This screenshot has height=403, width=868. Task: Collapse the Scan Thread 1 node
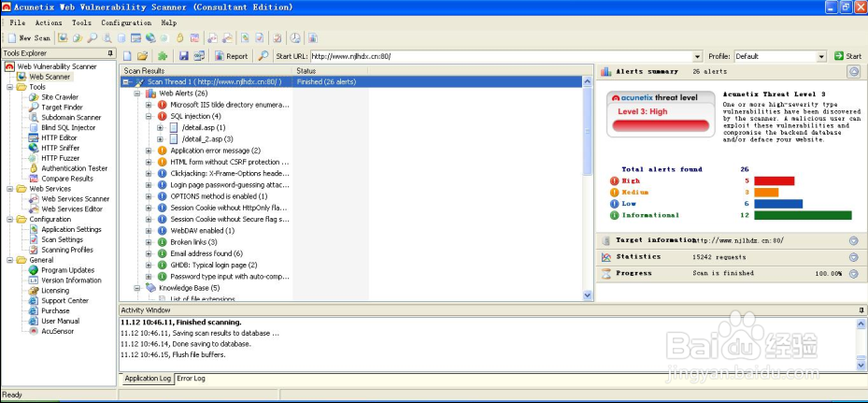tap(127, 82)
